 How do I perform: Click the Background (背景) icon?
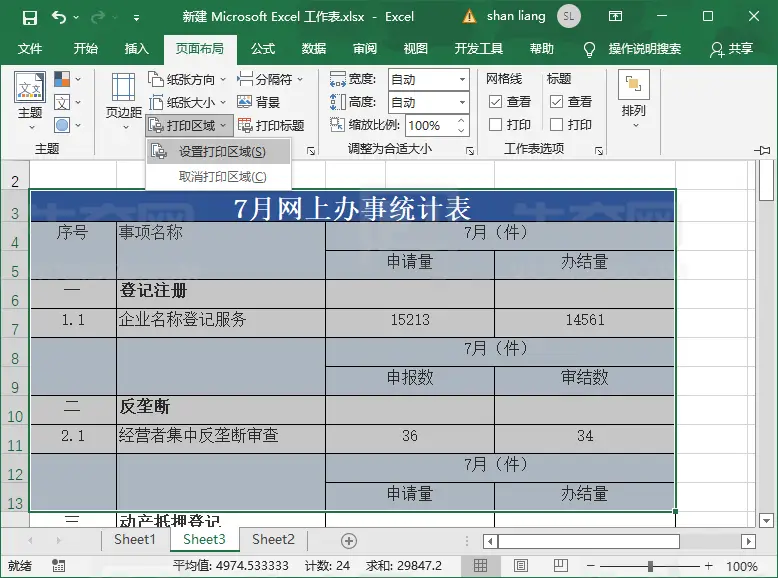coord(245,102)
